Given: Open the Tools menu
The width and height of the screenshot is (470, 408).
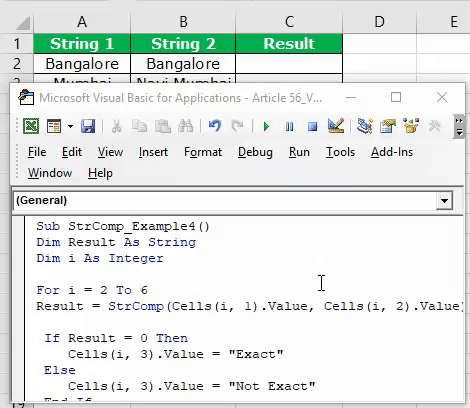Looking at the screenshot, I should [340, 152].
